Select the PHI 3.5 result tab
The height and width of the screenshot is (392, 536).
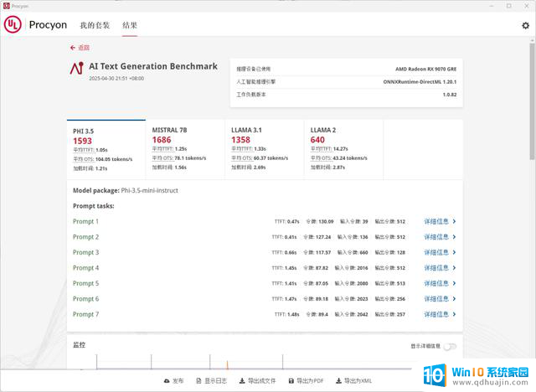click(x=106, y=149)
